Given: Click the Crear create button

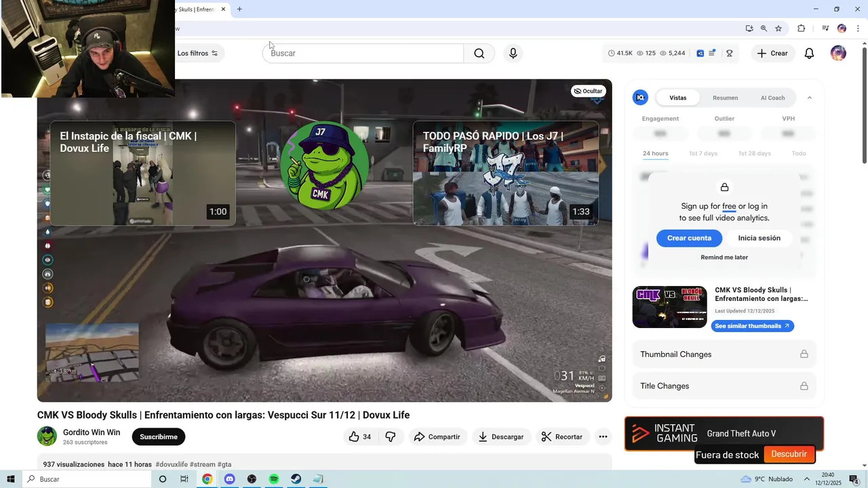Looking at the screenshot, I should pyautogui.click(x=772, y=54).
